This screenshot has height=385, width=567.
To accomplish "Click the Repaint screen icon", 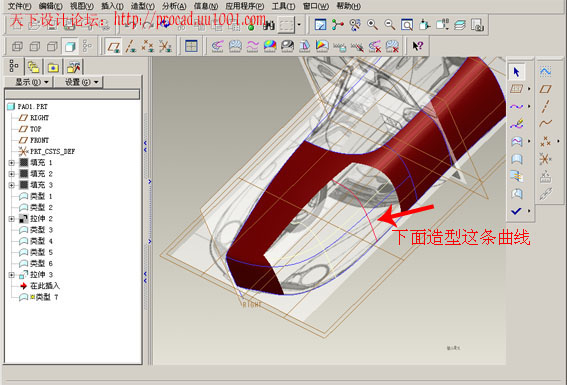I will click(x=320, y=25).
